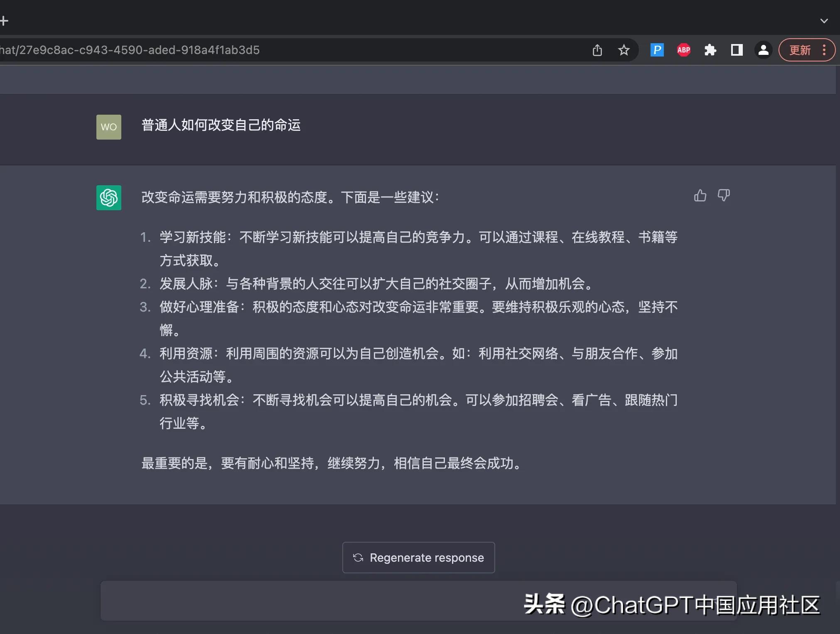
Task: Click the WO user avatar
Action: click(109, 127)
